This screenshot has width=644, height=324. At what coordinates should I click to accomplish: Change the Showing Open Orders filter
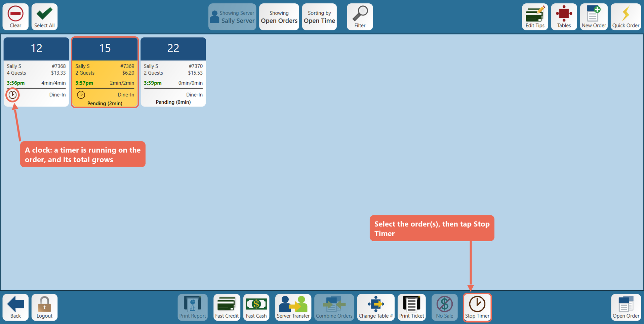(x=279, y=17)
